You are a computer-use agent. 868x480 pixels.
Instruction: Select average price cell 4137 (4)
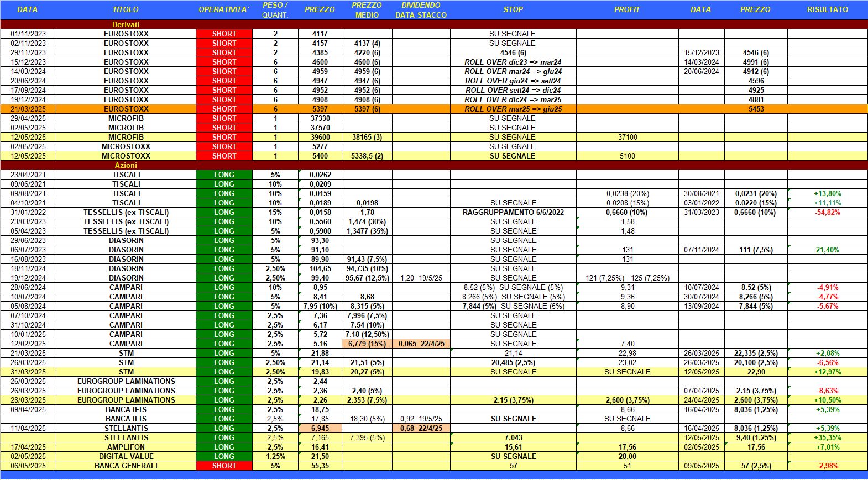click(x=367, y=43)
